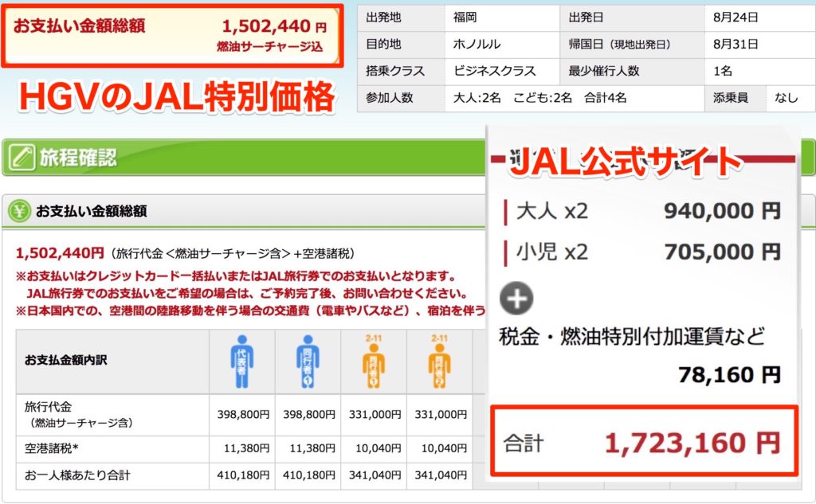Select the orange child icon numbered 1
Screen dimensions: 816x504
click(x=374, y=361)
